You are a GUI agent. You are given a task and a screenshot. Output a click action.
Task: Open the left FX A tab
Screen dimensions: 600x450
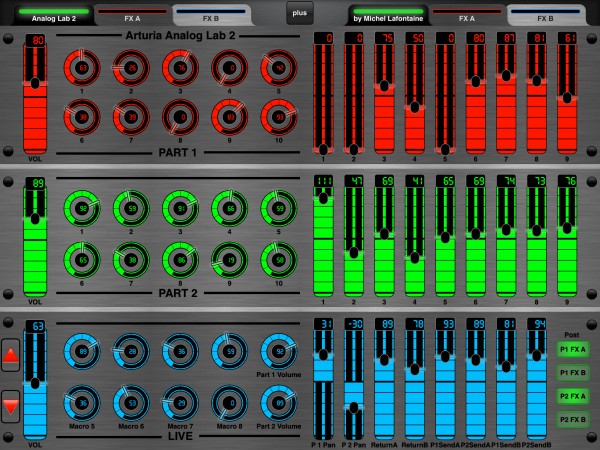(132, 15)
